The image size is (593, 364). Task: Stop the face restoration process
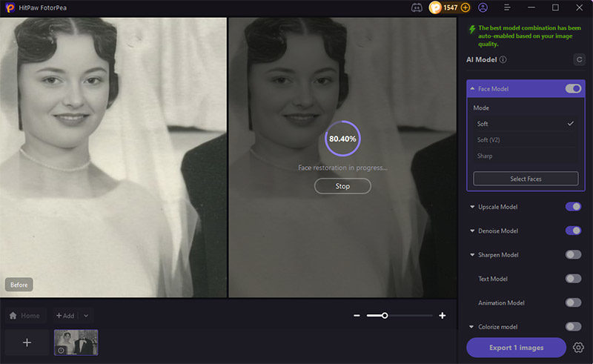[342, 186]
